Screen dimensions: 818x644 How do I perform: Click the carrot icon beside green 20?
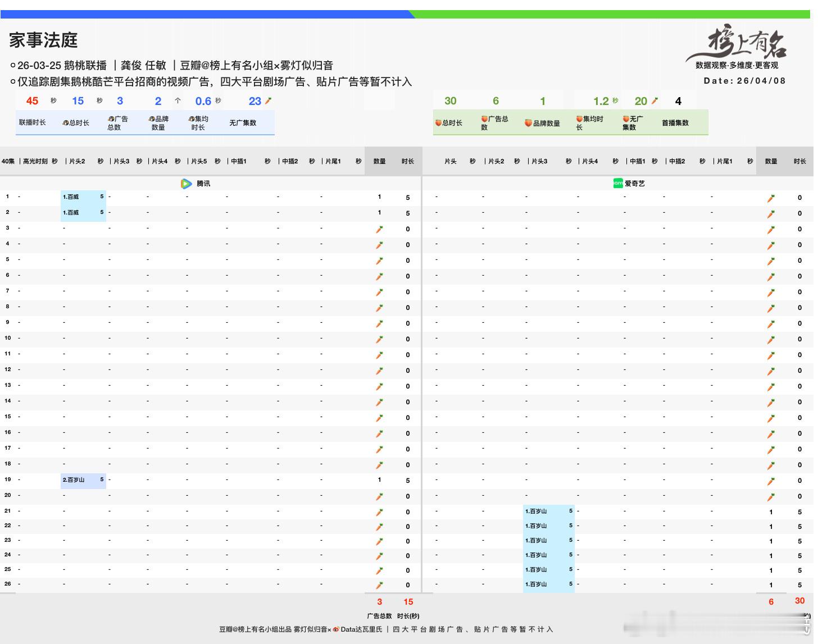coord(655,101)
